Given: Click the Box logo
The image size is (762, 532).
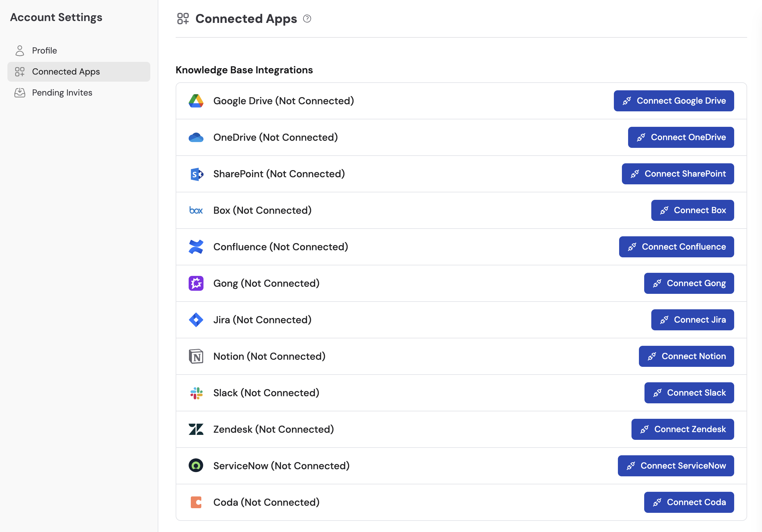Looking at the screenshot, I should (196, 210).
